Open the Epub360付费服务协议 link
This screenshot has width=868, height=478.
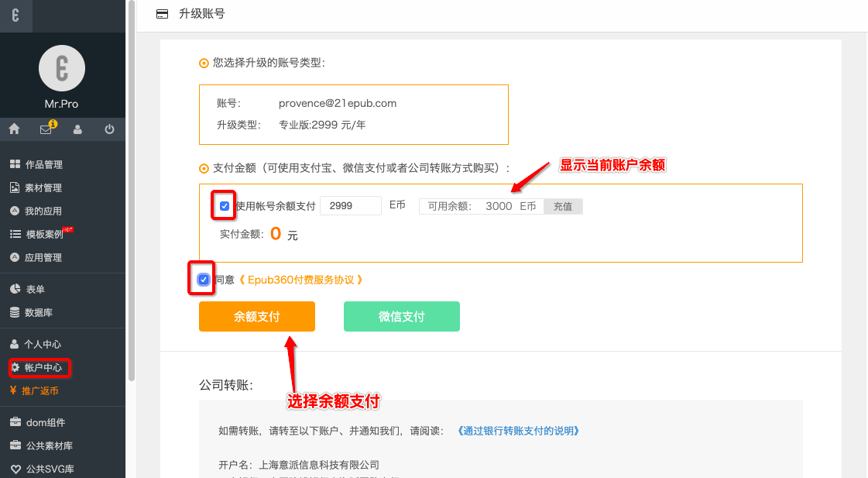coord(300,280)
